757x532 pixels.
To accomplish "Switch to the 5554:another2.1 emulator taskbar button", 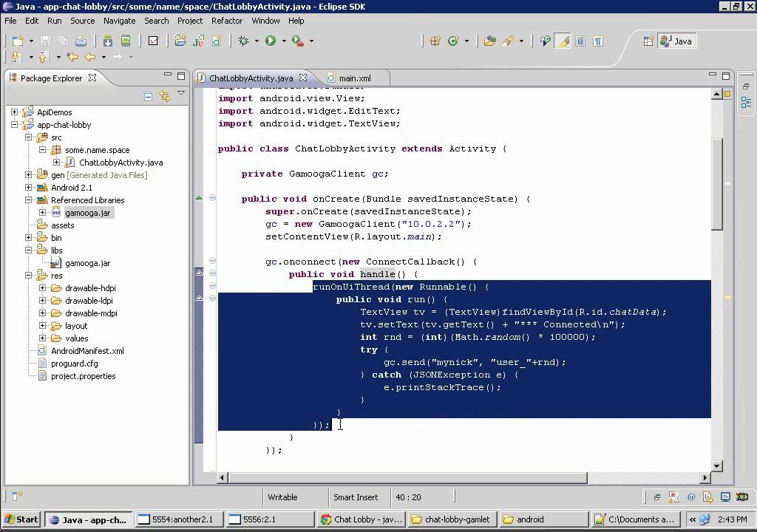I will coord(180,519).
